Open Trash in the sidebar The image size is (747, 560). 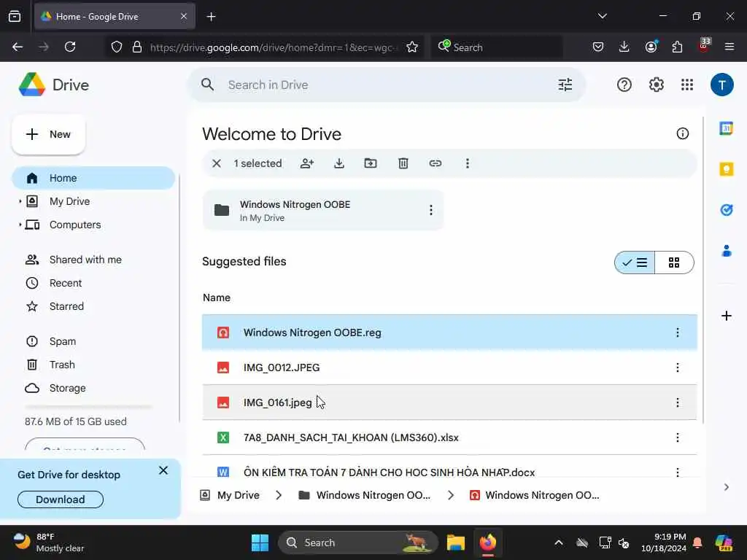pos(93,365)
